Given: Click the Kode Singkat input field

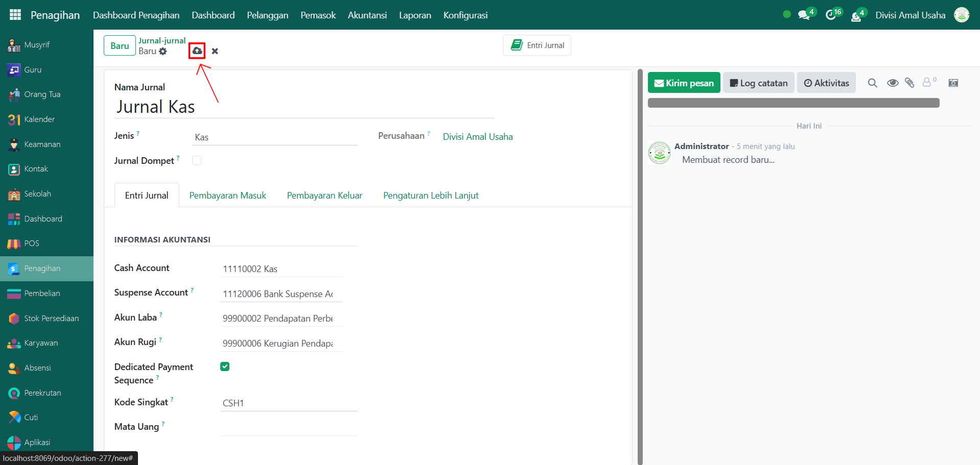Looking at the screenshot, I should pos(288,403).
